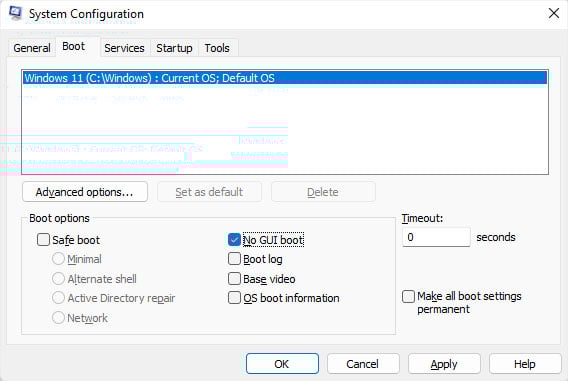Toggle Make all boot settings permanent
This screenshot has width=568, height=381.
[409, 297]
